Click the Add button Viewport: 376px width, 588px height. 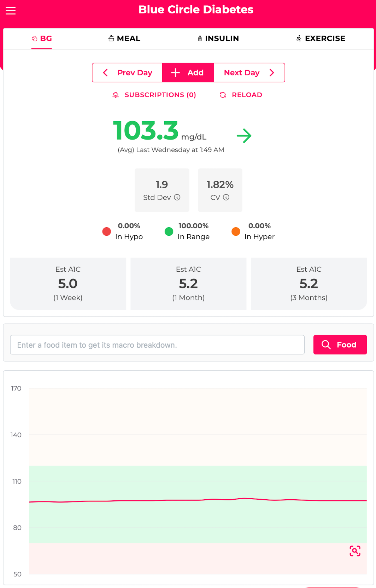pos(188,73)
